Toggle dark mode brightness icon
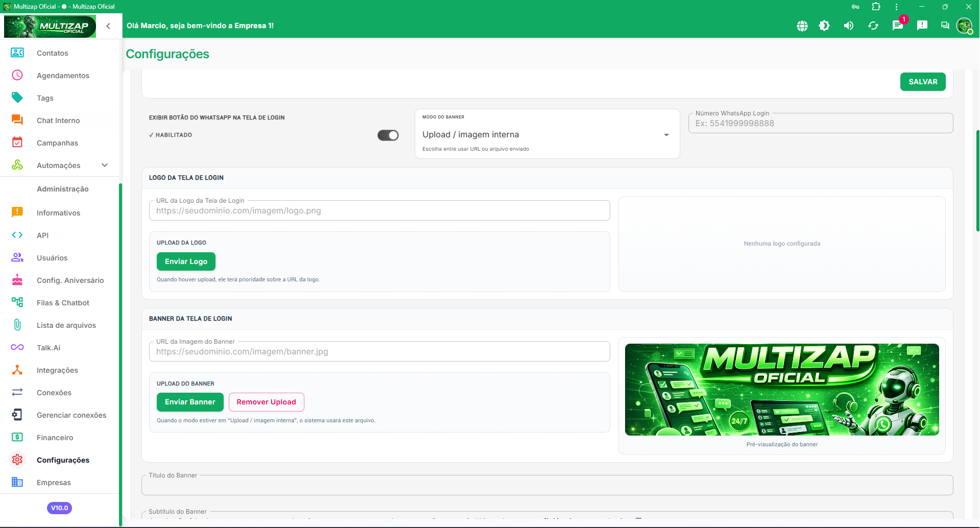Viewport: 980px width, 528px height. pos(824,26)
